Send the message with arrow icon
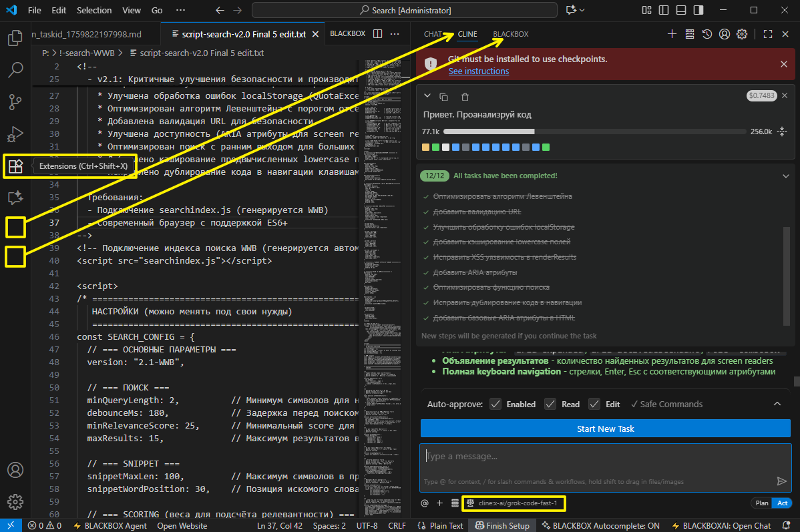The image size is (800, 532). [781, 481]
